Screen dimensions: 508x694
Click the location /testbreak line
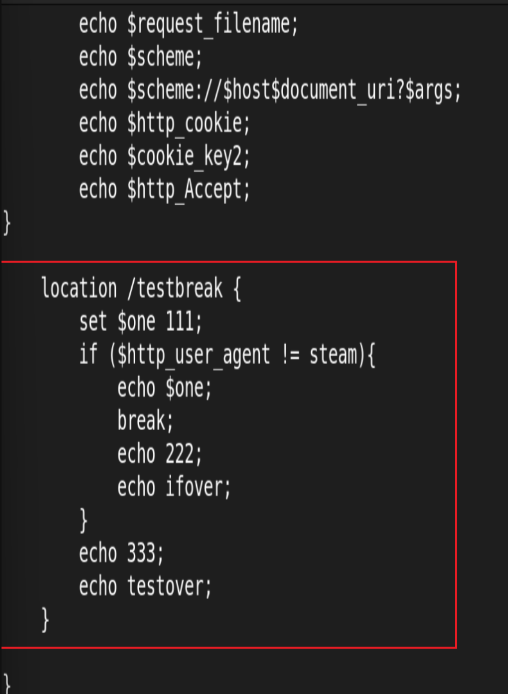pos(141,289)
